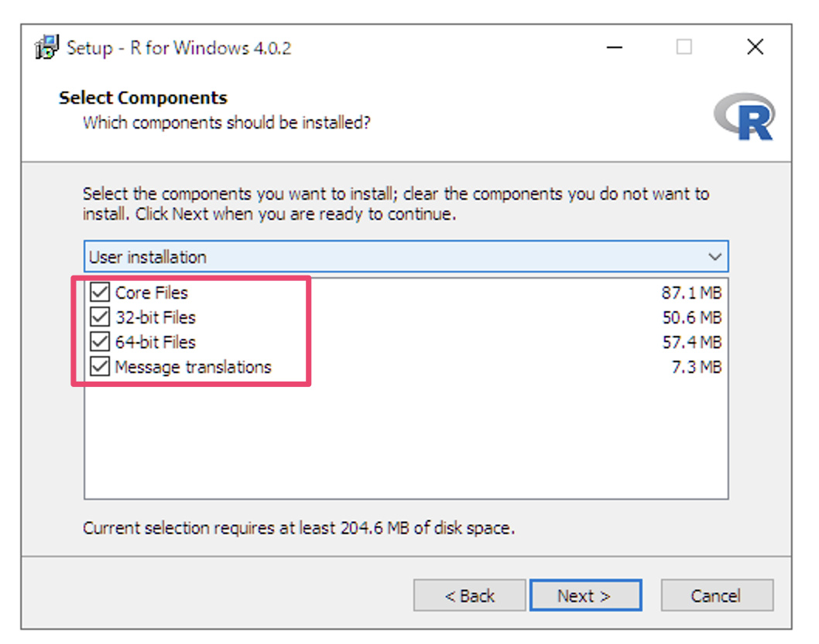Go to the previous step with Back
Image resolution: width=819 pixels, height=644 pixels.
pyautogui.click(x=469, y=595)
